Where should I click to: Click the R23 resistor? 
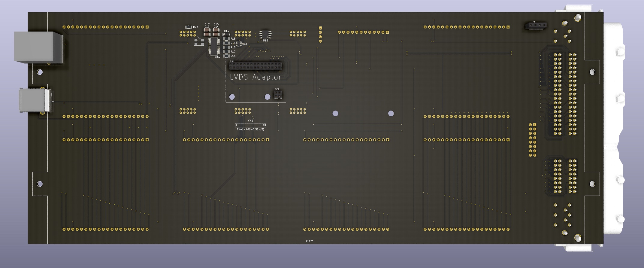(189, 27)
